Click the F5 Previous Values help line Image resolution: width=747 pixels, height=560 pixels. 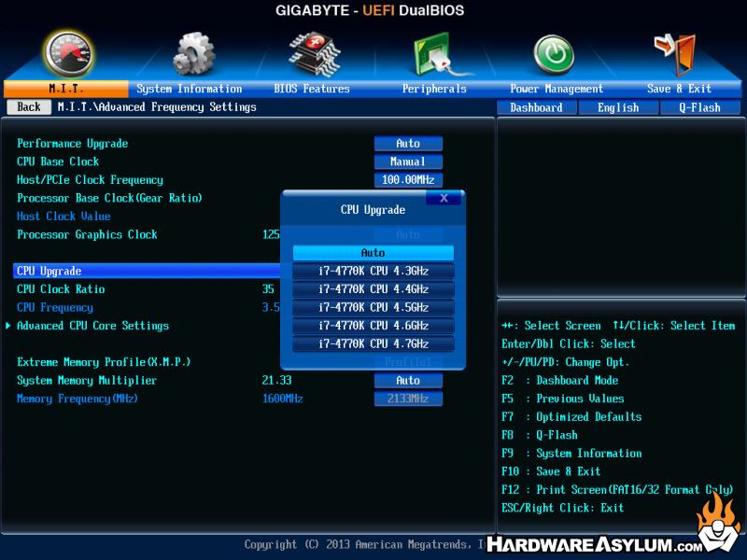(563, 399)
